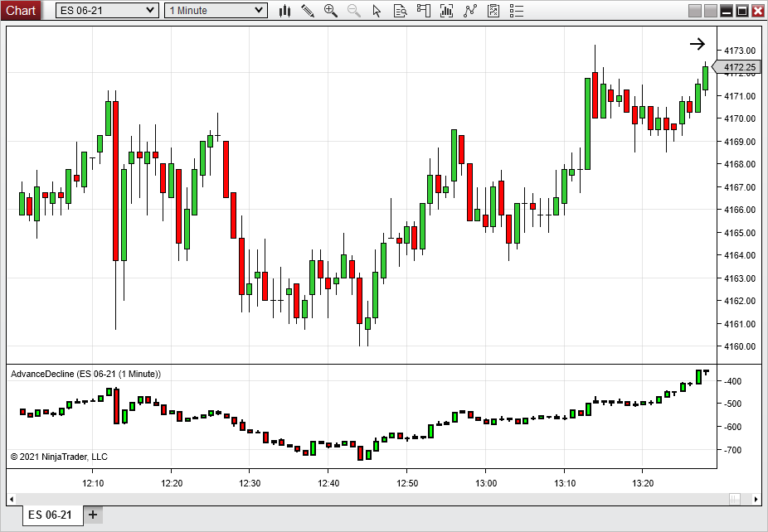Image resolution: width=768 pixels, height=532 pixels.
Task: Click the 4170.00 price axis label
Action: click(x=740, y=118)
